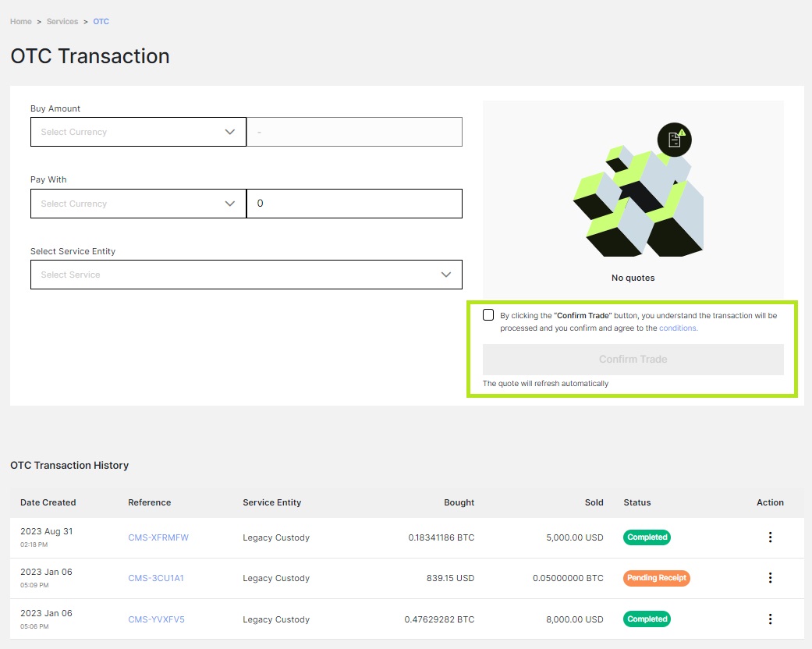Select the 5,000.00 USD sold value
This screenshot has height=649, width=812.
tap(575, 537)
